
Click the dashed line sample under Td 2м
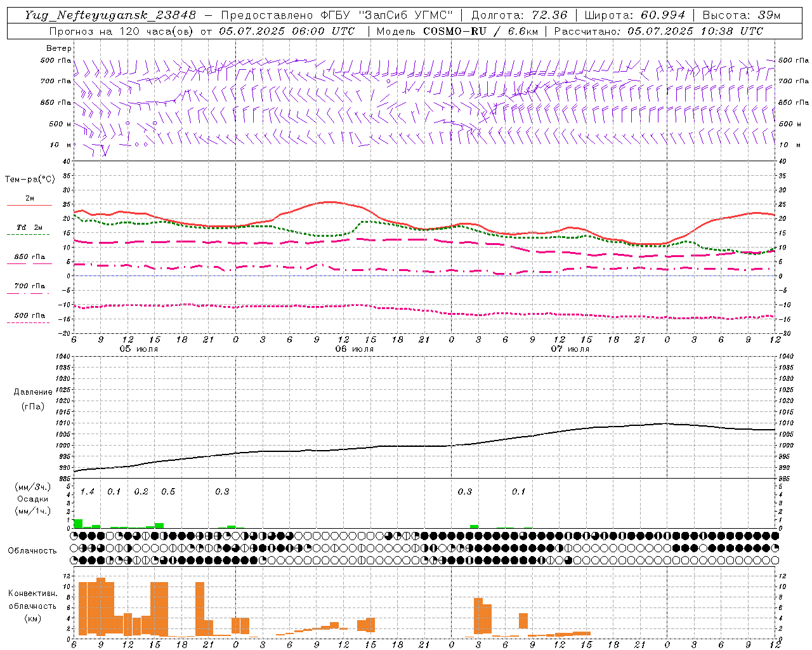click(29, 235)
